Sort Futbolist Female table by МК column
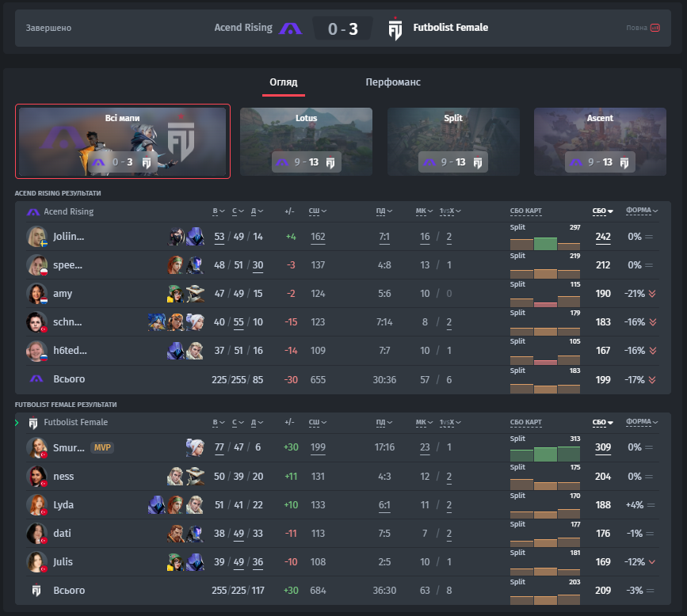Viewport: 687px width, 616px height. [424, 423]
